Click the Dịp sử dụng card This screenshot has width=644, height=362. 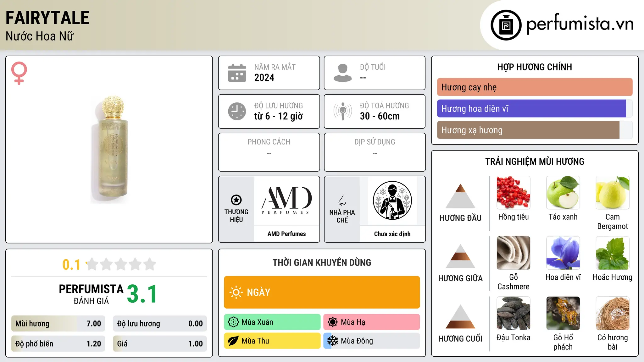pos(375,152)
